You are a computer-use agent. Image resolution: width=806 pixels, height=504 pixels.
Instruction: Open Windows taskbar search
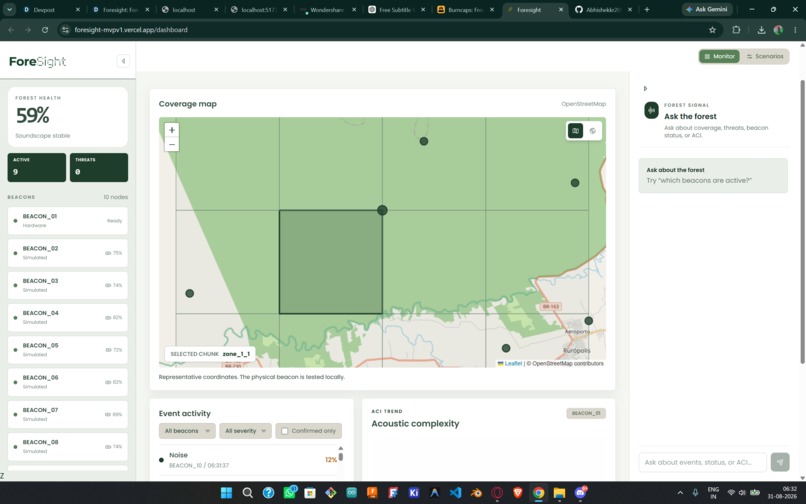[x=247, y=493]
